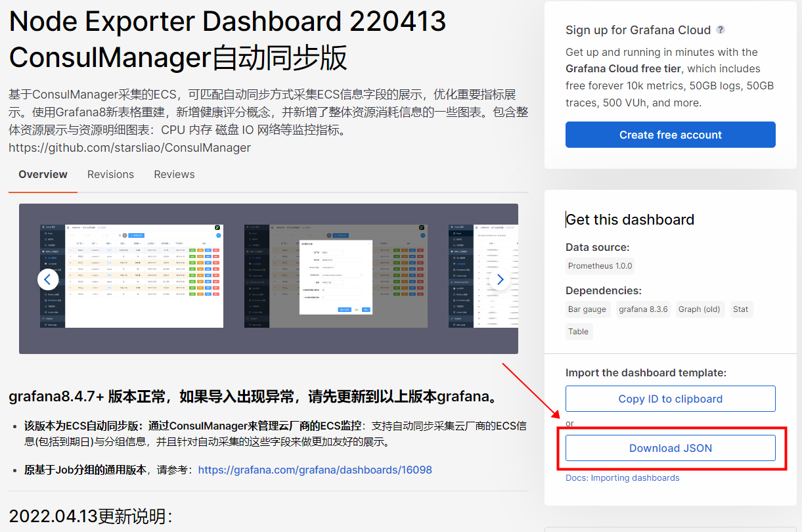Switch to the Revisions tab
The image size is (802, 532).
(110, 175)
